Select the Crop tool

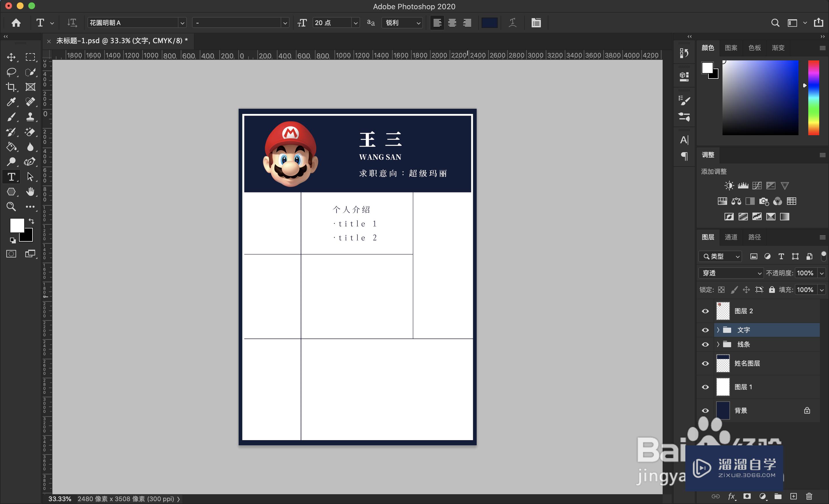11,87
